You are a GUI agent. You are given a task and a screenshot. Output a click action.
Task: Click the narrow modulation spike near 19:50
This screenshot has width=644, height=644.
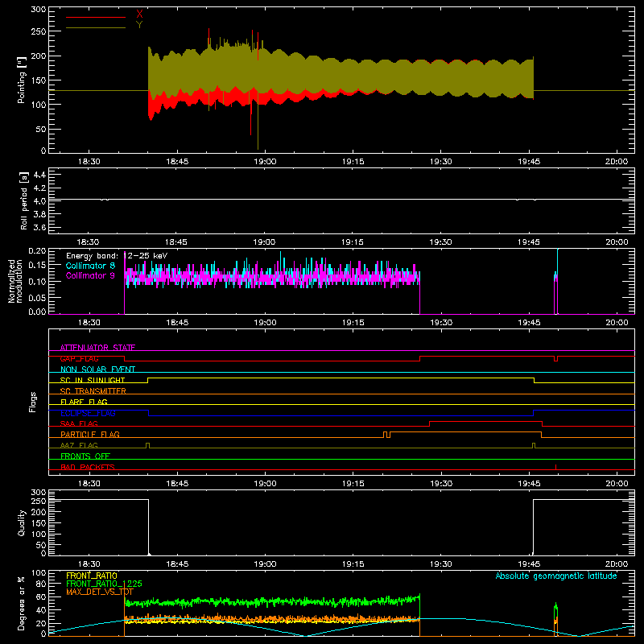pyautogui.click(x=556, y=281)
